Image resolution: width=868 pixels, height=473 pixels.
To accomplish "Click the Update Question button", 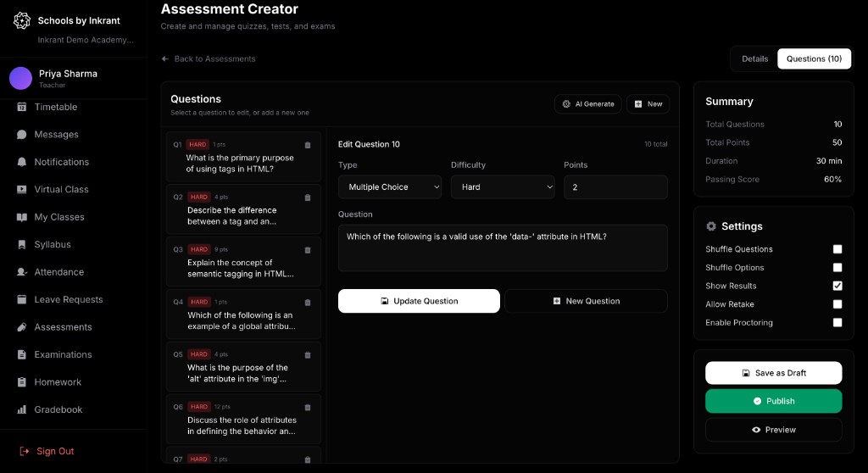I will point(419,301).
